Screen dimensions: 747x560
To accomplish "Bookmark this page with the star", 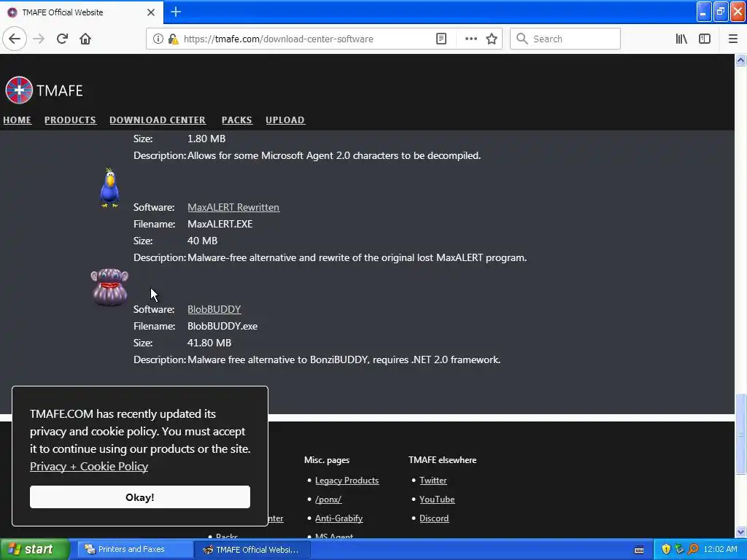I will [x=492, y=39].
